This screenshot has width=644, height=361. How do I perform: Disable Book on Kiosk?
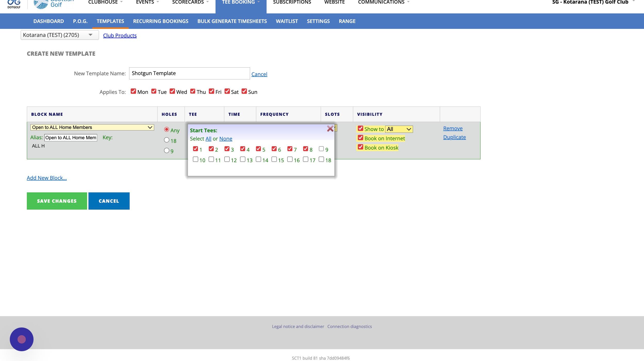[360, 147]
